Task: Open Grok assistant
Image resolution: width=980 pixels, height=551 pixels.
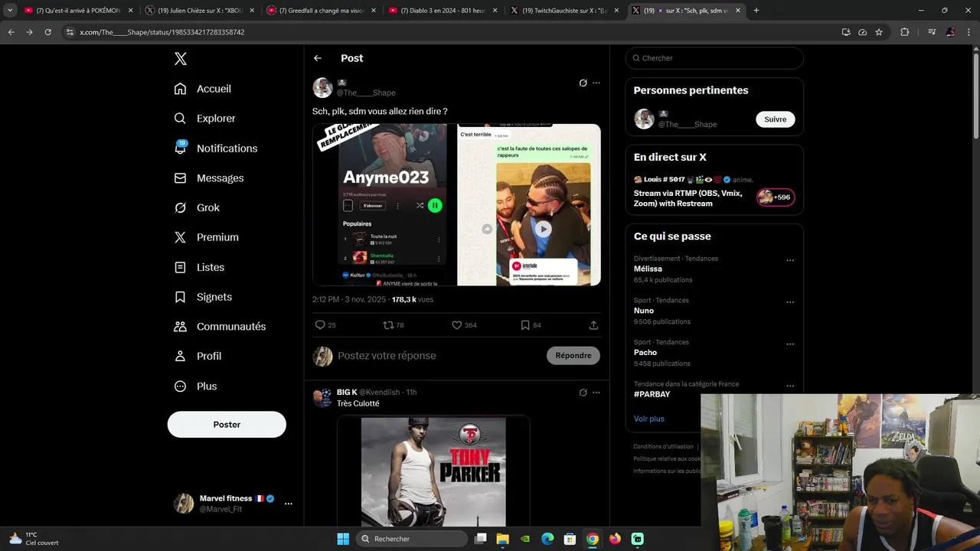Action: coord(197,207)
